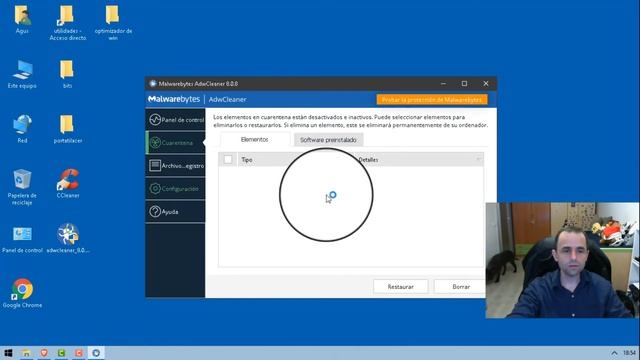Select the CCleaner desktop shortcut
The image size is (640, 360).
(x=68, y=184)
